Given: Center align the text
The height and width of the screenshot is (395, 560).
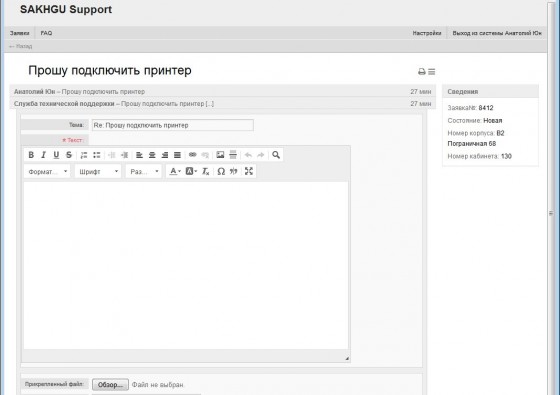Looking at the screenshot, I should click(x=152, y=155).
